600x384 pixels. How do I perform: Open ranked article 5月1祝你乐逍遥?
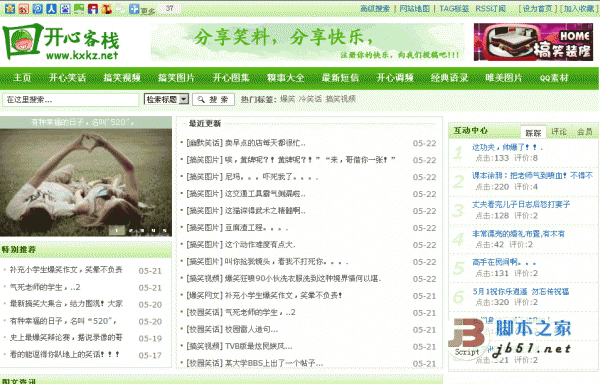520,291
